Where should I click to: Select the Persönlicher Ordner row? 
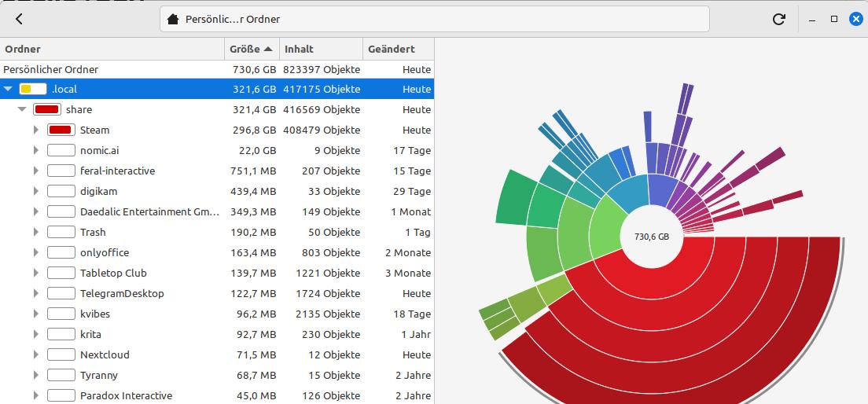(217, 70)
